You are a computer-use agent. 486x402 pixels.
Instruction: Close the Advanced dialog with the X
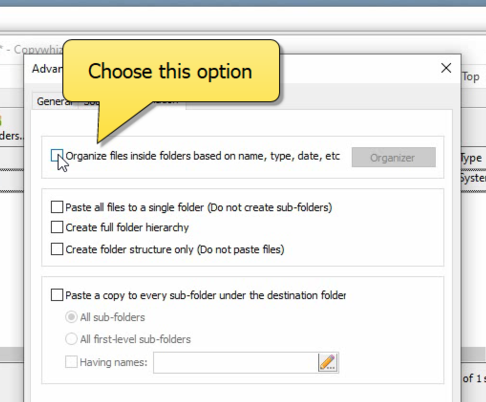pos(446,68)
